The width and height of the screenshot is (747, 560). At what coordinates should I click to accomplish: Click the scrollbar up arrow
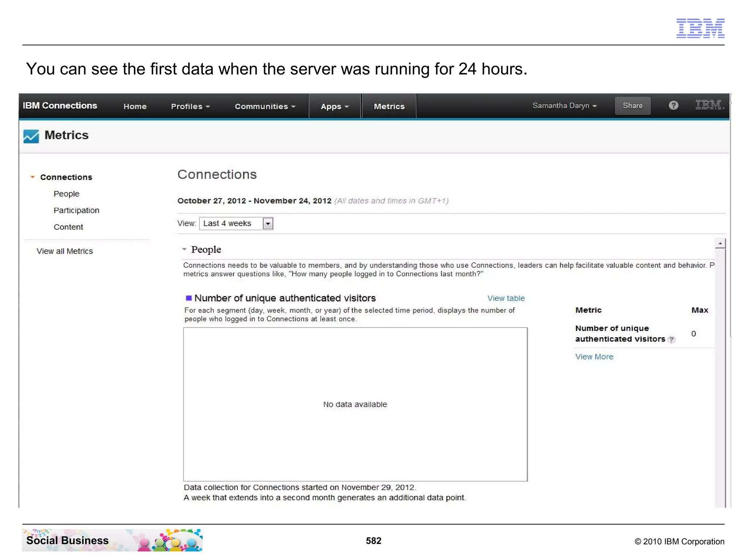pyautogui.click(x=720, y=243)
